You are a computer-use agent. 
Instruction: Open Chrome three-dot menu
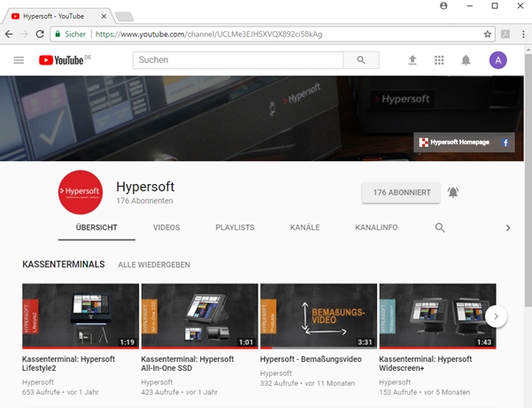[523, 34]
